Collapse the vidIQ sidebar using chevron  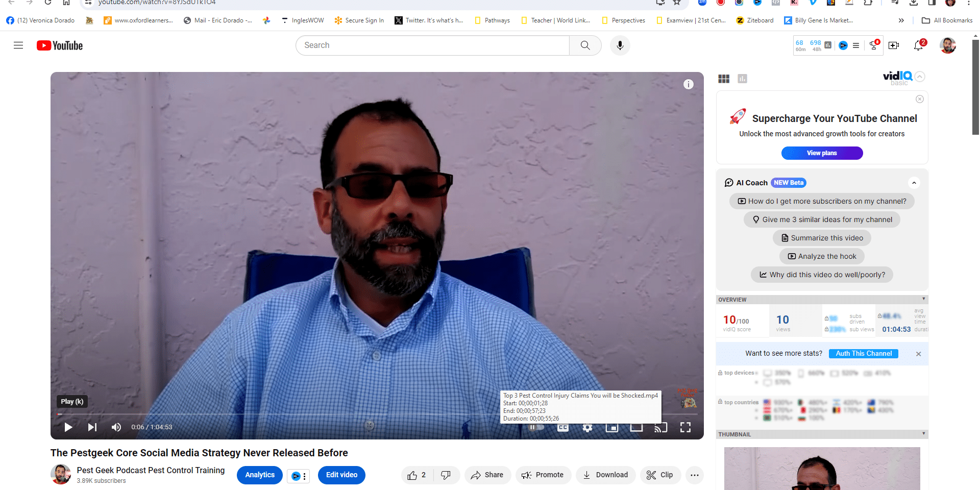pyautogui.click(x=920, y=77)
